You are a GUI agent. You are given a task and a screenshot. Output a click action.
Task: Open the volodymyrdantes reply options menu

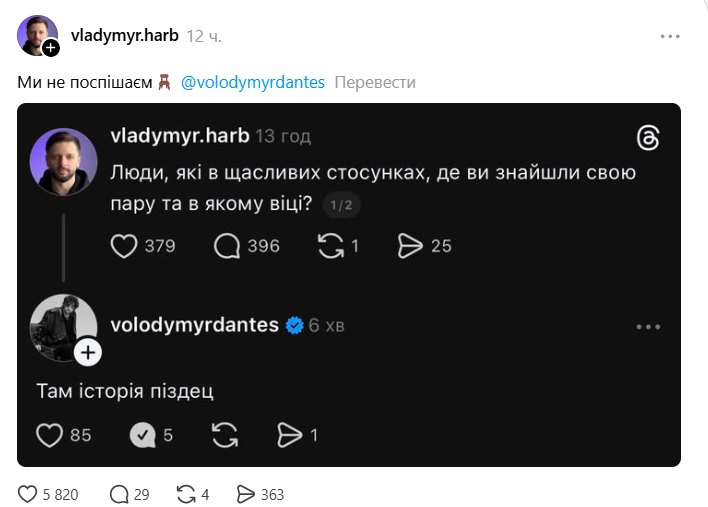(x=649, y=326)
